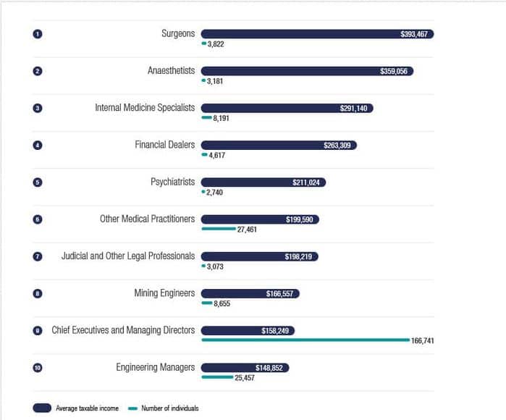Click the Number of individuals legend swatch
This screenshot has height=420, width=506.
[132, 408]
